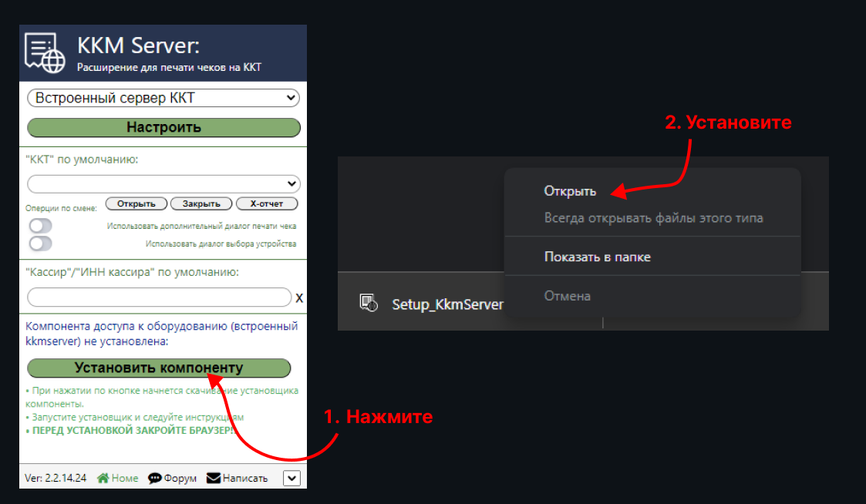866x504 pixels.
Task: Click the Х-отчет button
Action: coord(267,203)
